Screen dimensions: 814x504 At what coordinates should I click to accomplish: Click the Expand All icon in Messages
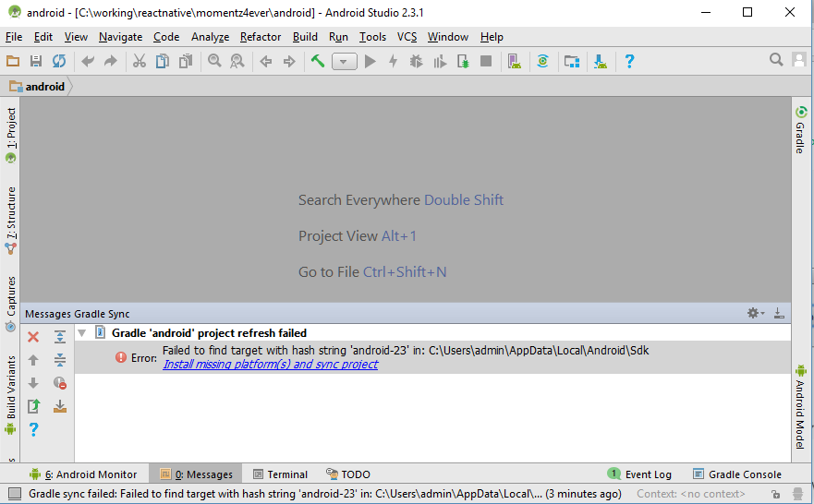(x=60, y=337)
